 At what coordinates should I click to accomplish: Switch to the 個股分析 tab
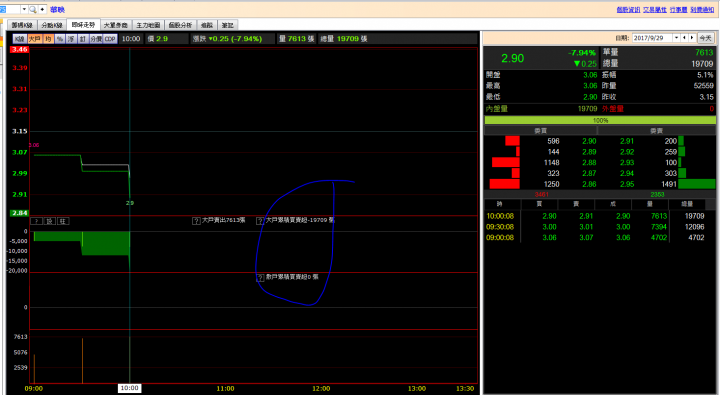tap(180, 25)
